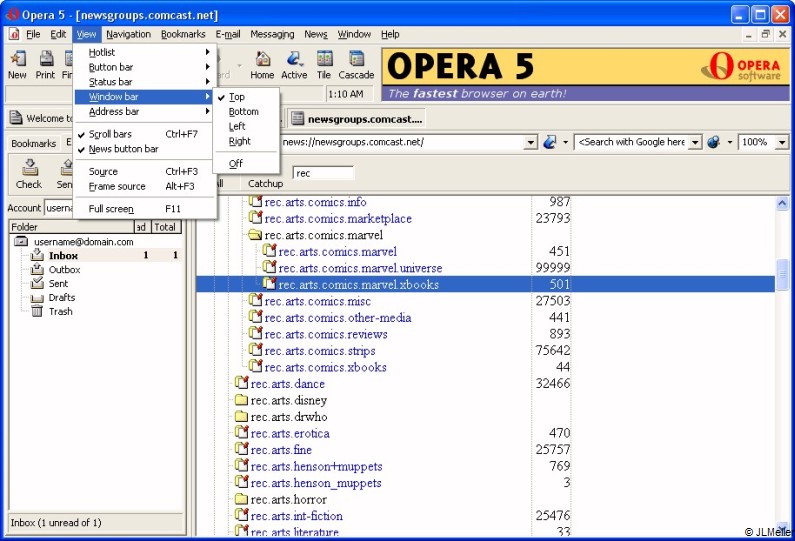This screenshot has height=541, width=795.
Task: Click the rec.arts.dance newsgroup icon
Action: [x=242, y=383]
